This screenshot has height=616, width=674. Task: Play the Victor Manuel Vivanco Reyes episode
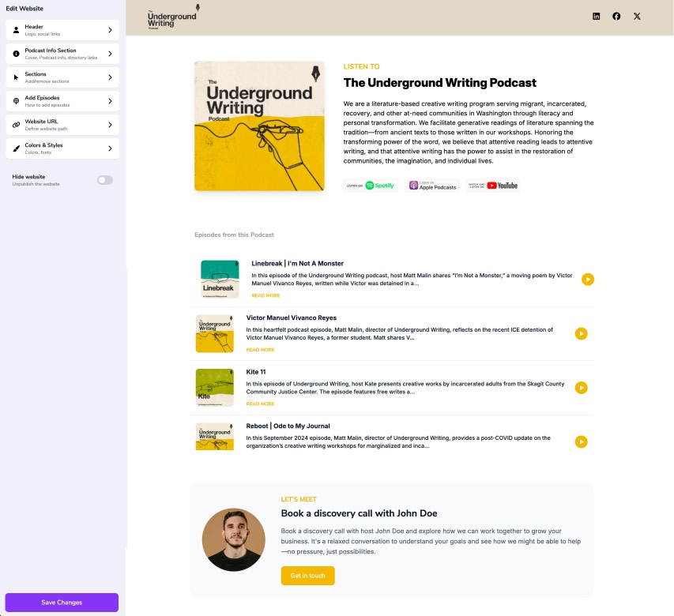tap(581, 333)
